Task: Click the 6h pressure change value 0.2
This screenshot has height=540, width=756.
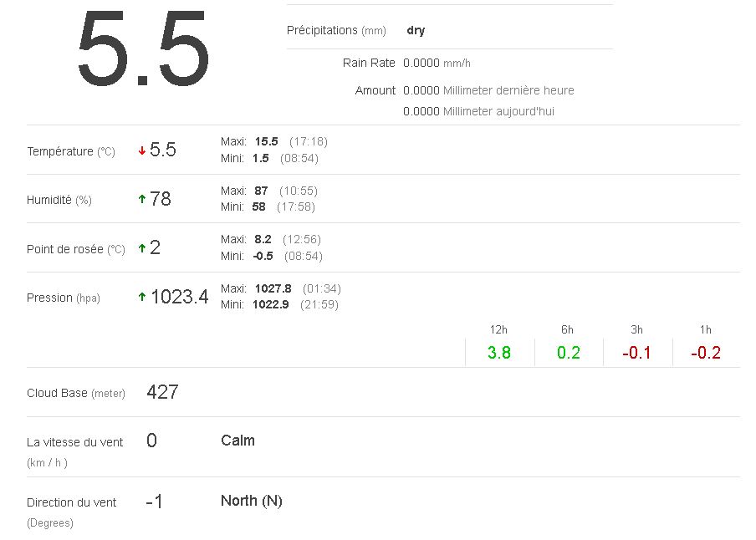Action: click(568, 353)
